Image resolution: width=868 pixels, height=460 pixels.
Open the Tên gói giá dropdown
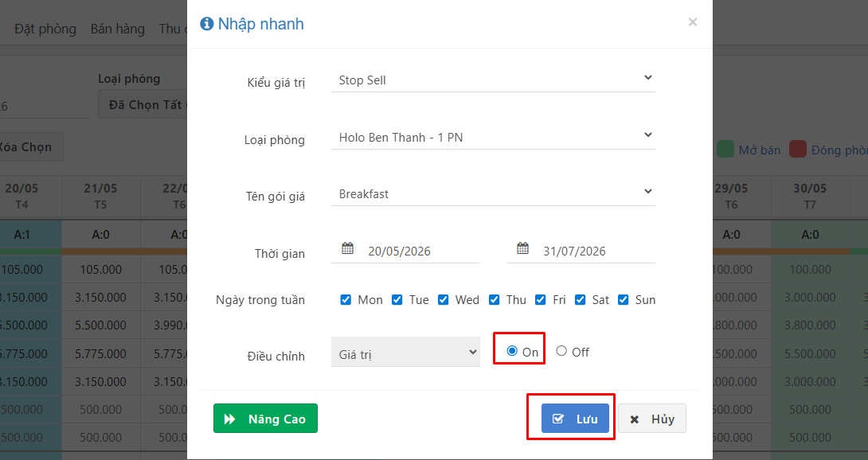493,193
